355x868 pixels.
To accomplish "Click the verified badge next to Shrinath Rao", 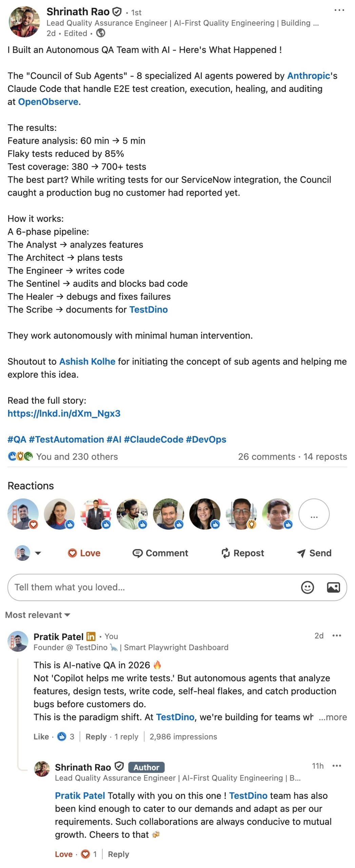I will click(117, 11).
